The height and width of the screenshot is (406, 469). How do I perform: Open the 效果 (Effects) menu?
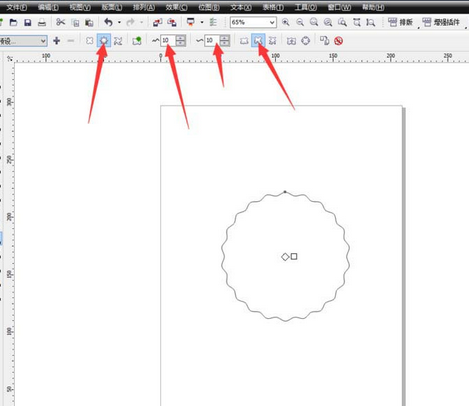(x=176, y=7)
